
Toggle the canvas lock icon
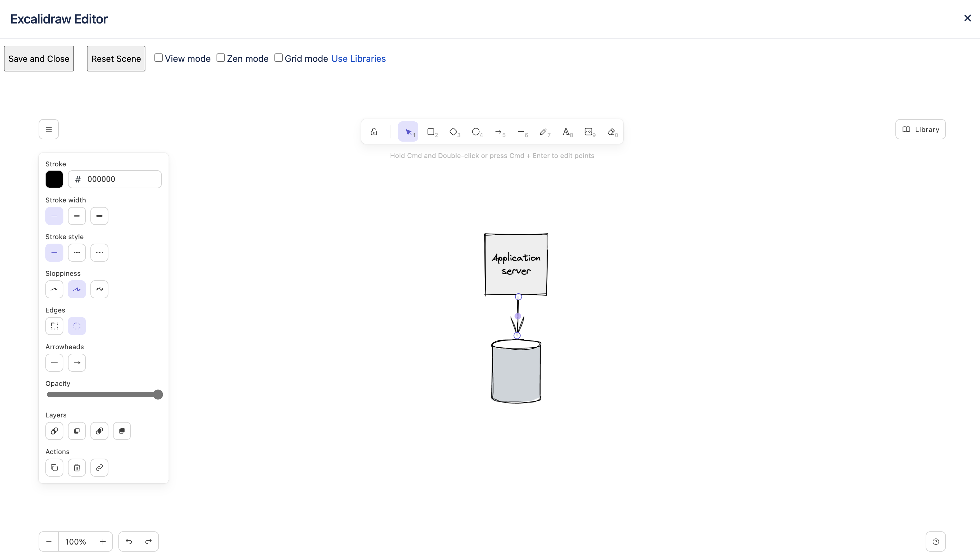click(x=374, y=132)
